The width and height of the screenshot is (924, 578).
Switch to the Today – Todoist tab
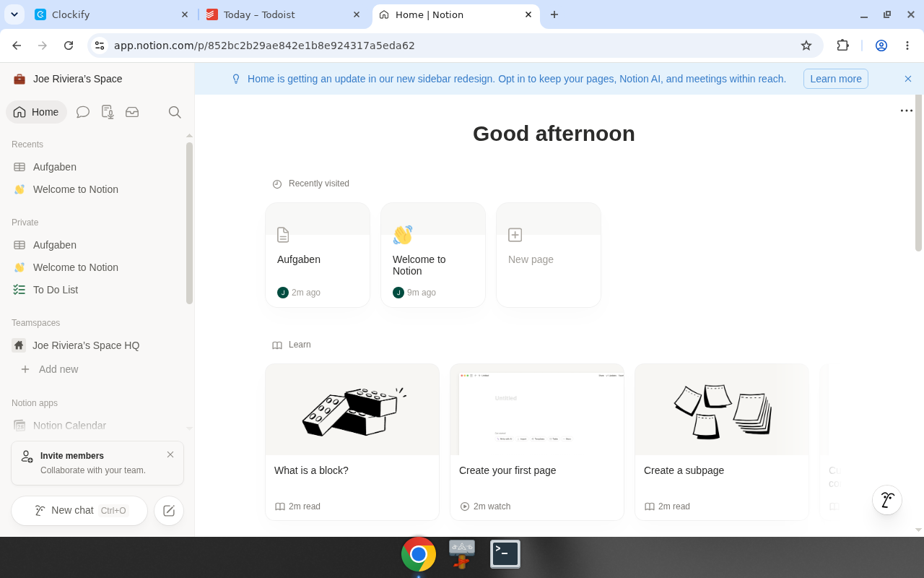point(284,14)
